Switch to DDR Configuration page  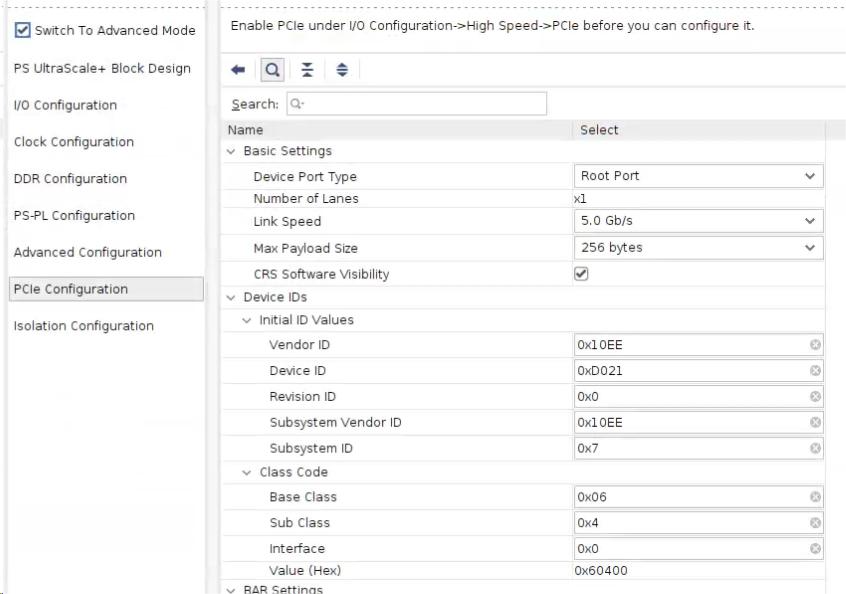click(x=70, y=179)
